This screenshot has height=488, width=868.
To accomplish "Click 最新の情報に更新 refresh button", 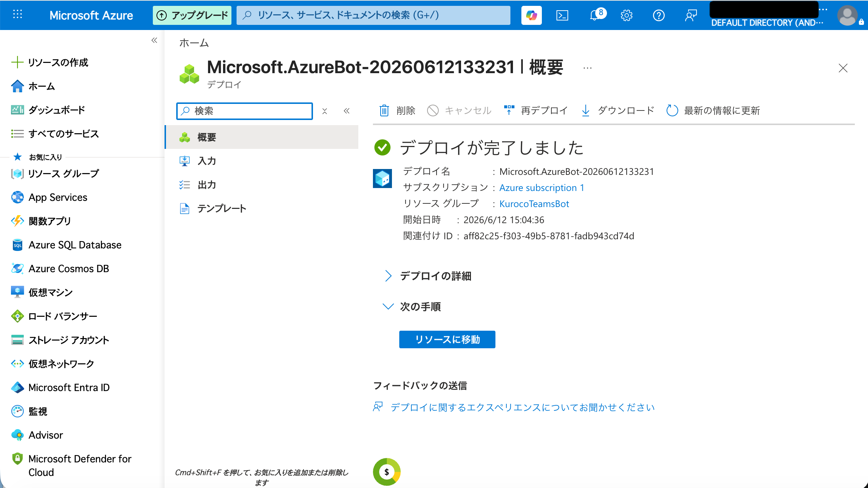I will click(713, 110).
